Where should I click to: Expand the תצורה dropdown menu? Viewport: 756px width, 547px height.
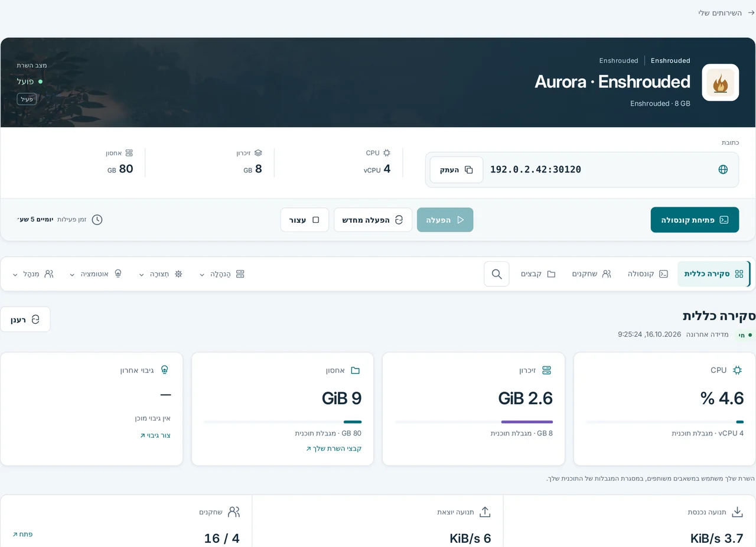tap(161, 274)
